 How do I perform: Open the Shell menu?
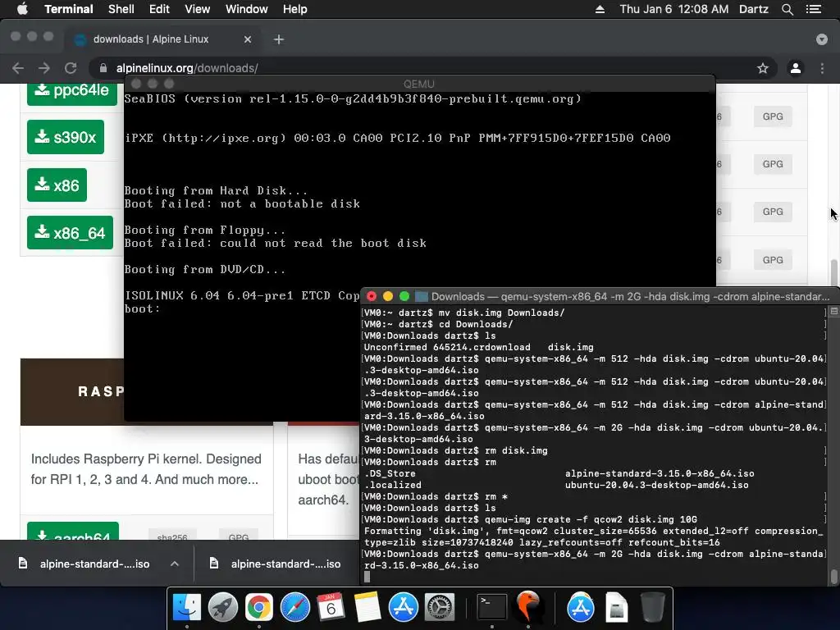[x=121, y=9]
